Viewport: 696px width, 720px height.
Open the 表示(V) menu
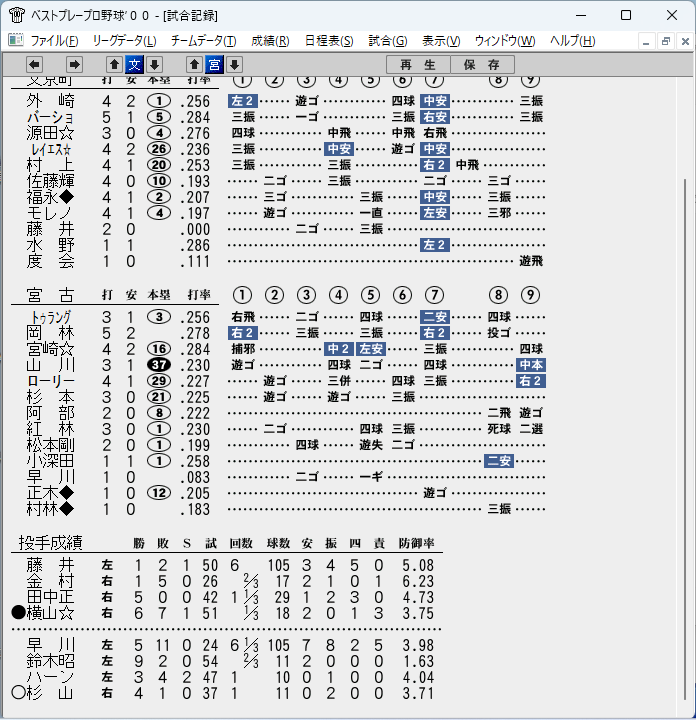point(441,41)
